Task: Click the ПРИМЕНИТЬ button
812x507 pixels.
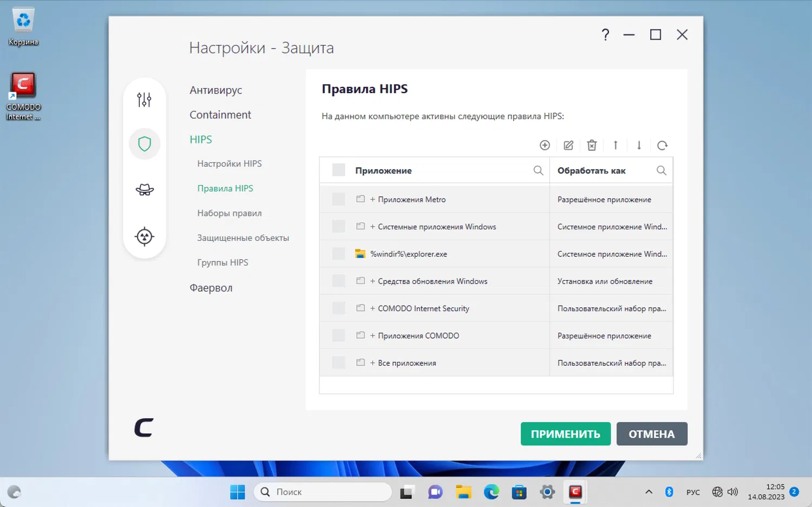Action: (x=566, y=434)
